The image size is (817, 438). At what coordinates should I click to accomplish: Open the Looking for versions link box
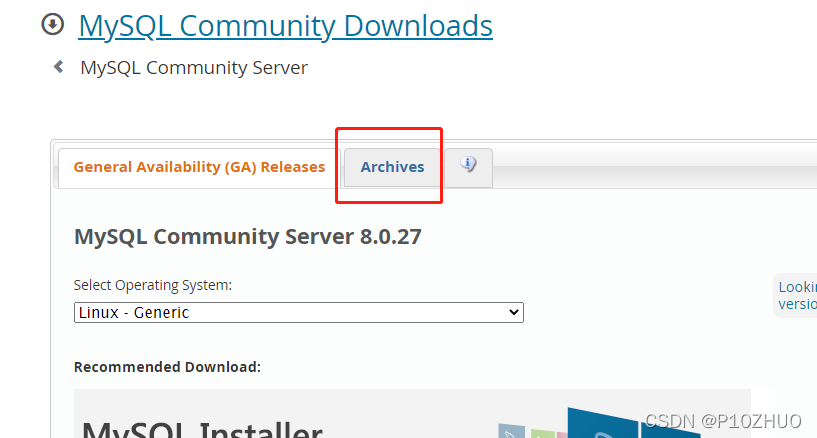tap(795, 295)
